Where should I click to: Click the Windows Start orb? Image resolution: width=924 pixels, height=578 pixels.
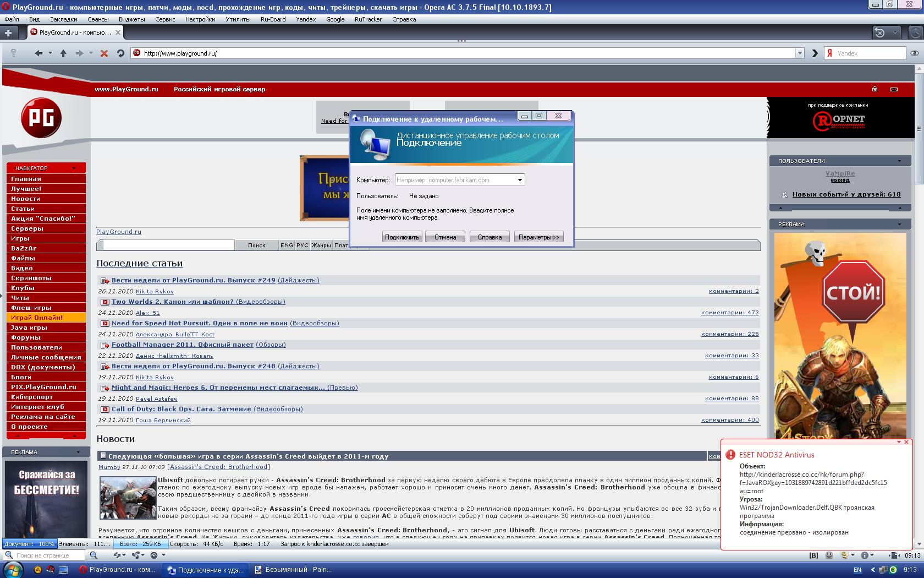13,570
